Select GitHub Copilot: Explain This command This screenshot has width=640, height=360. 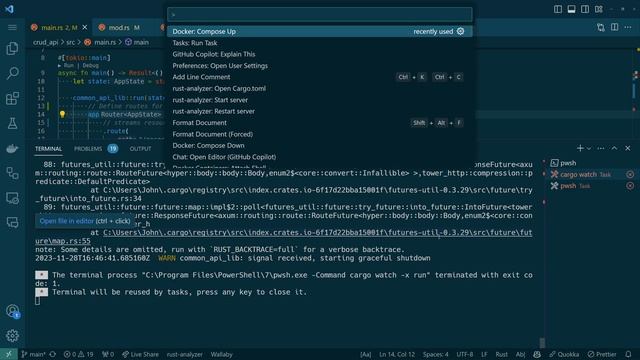(320, 54)
